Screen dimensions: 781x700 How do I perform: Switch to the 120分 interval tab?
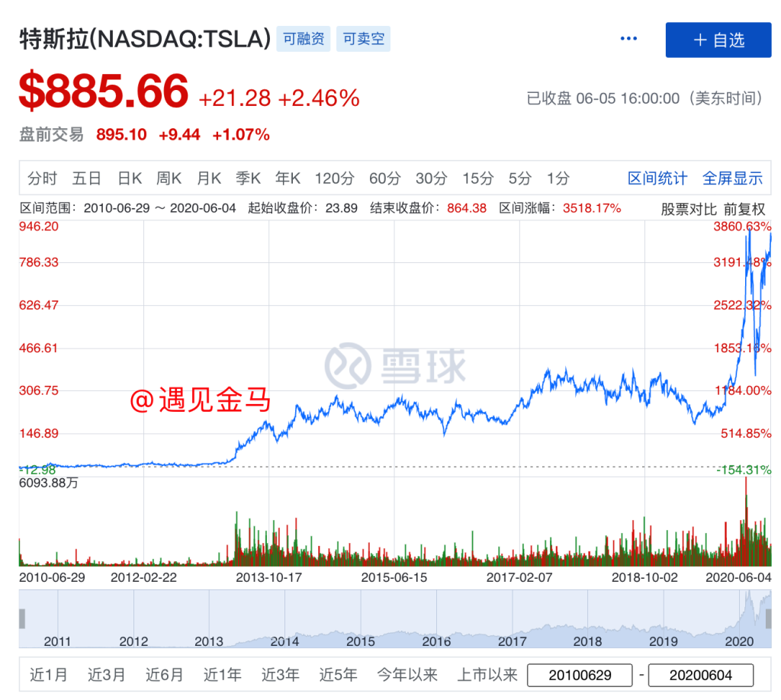coord(334,178)
